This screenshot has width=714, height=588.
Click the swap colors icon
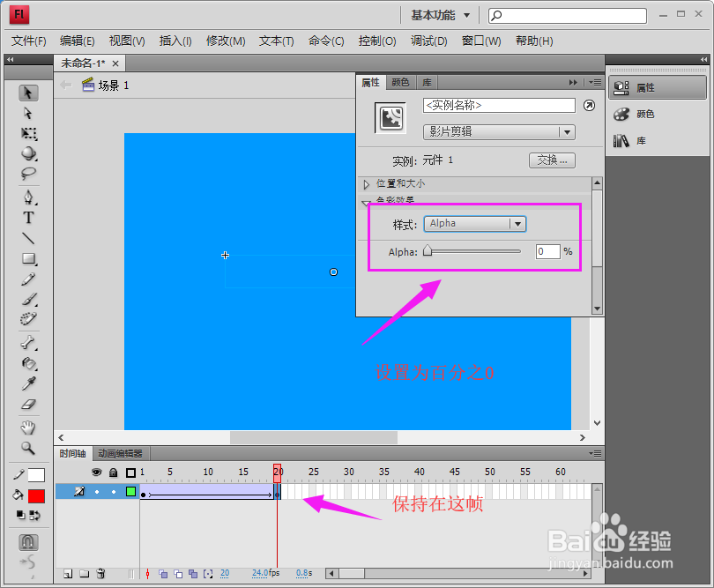click(34, 515)
